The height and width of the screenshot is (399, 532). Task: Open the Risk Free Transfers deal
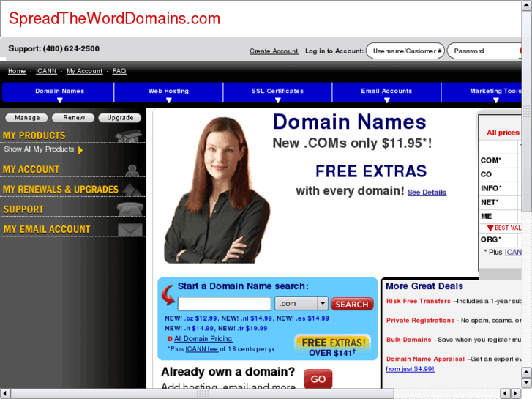click(419, 301)
